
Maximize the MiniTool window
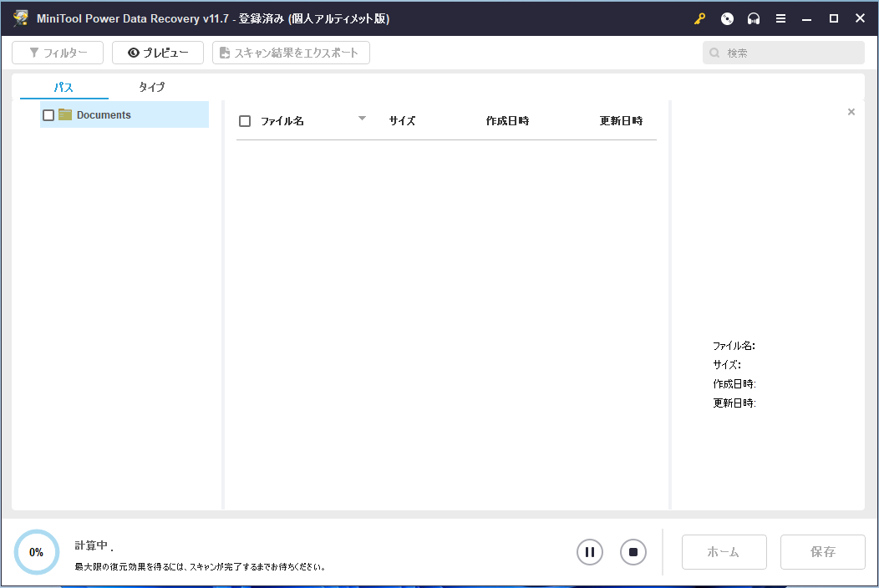pos(834,18)
